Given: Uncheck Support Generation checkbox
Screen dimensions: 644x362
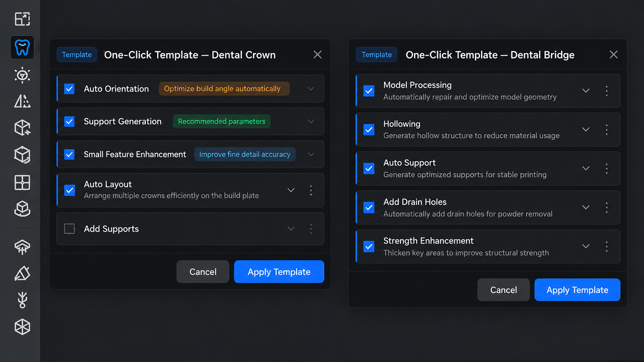Looking at the screenshot, I should 69,122.
